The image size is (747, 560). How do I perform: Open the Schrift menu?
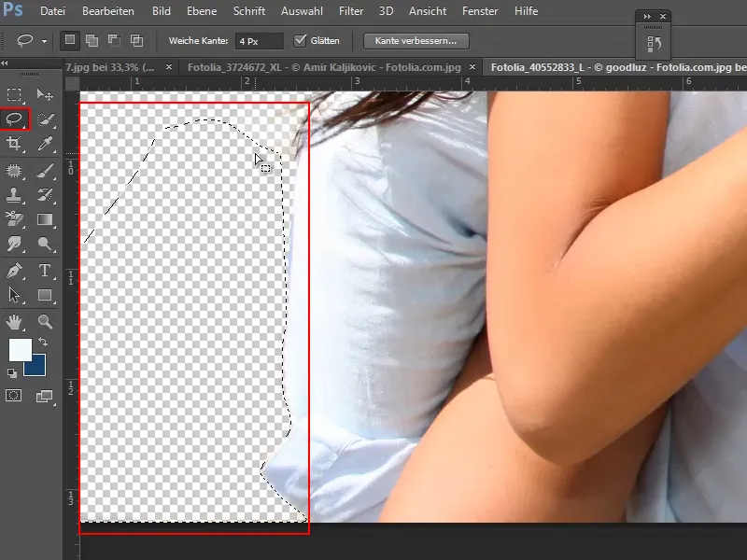(x=249, y=11)
